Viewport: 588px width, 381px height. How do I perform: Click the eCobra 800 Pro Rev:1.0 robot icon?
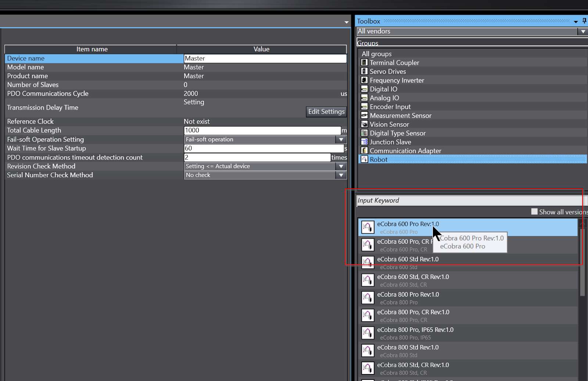click(367, 298)
